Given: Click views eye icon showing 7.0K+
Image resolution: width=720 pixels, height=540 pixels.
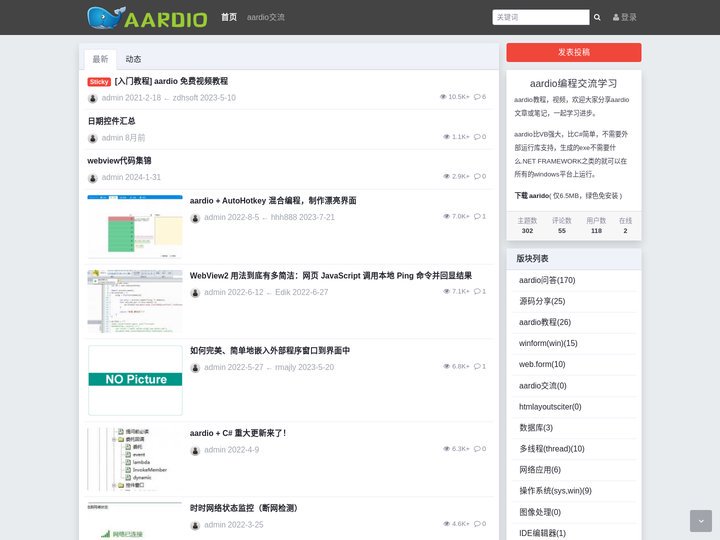Looking at the screenshot, I should point(446,216).
